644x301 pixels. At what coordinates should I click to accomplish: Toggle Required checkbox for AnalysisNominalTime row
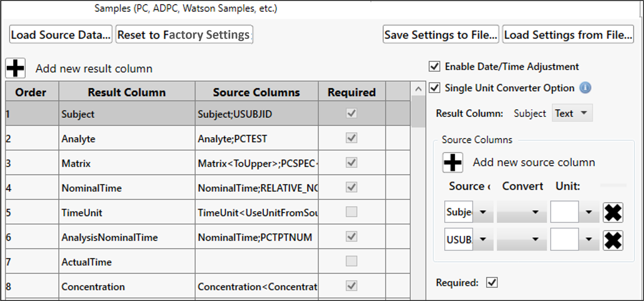(351, 236)
